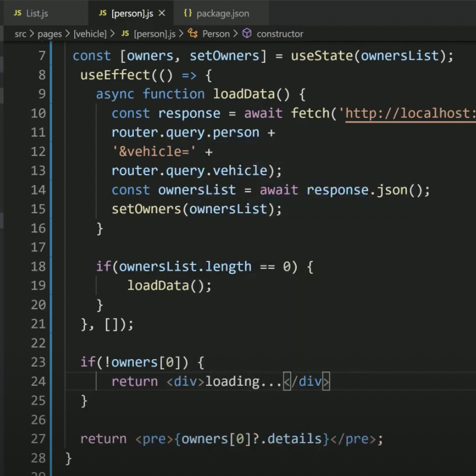Click the empty dependency array on line 21
Image resolution: width=476 pixels, height=476 pixels.
(111, 324)
